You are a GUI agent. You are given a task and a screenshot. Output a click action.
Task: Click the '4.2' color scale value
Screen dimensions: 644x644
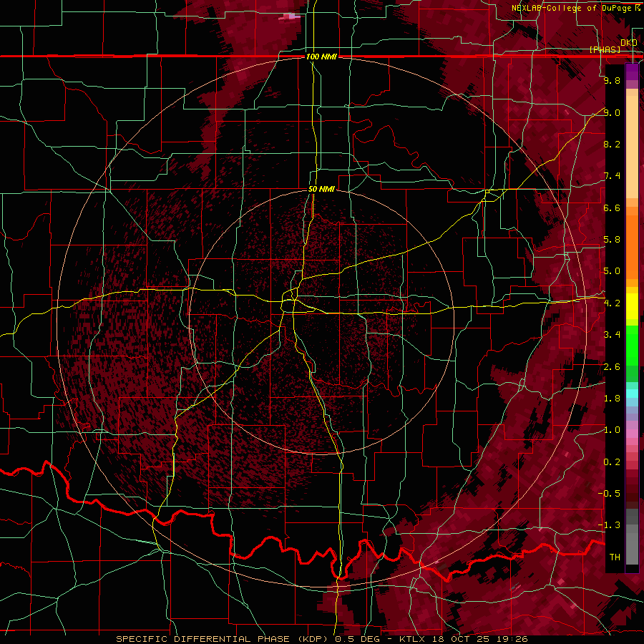tap(612, 303)
